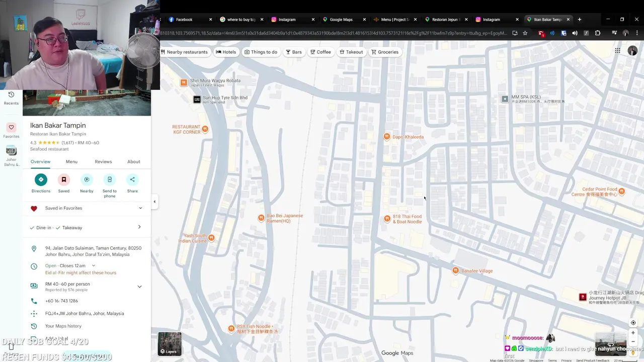Select the Send to phone icon
The height and width of the screenshot is (362, 644).
click(x=110, y=179)
